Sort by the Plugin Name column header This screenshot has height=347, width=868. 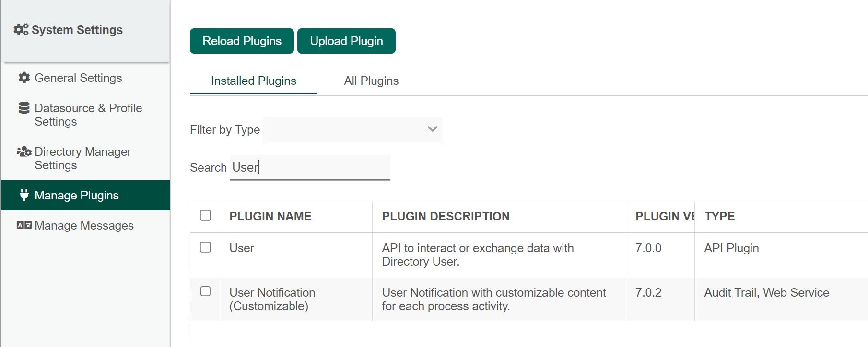click(270, 217)
